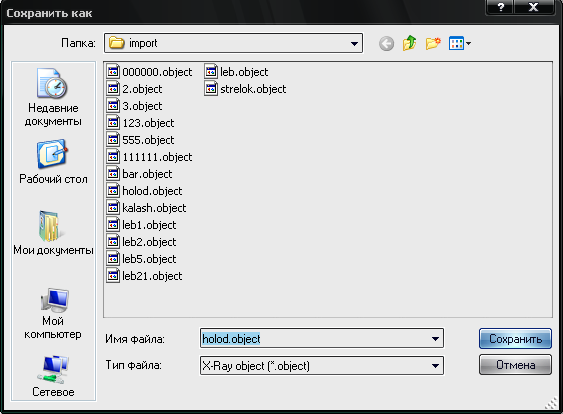
Task: Select file name 555.object
Action: (x=148, y=140)
